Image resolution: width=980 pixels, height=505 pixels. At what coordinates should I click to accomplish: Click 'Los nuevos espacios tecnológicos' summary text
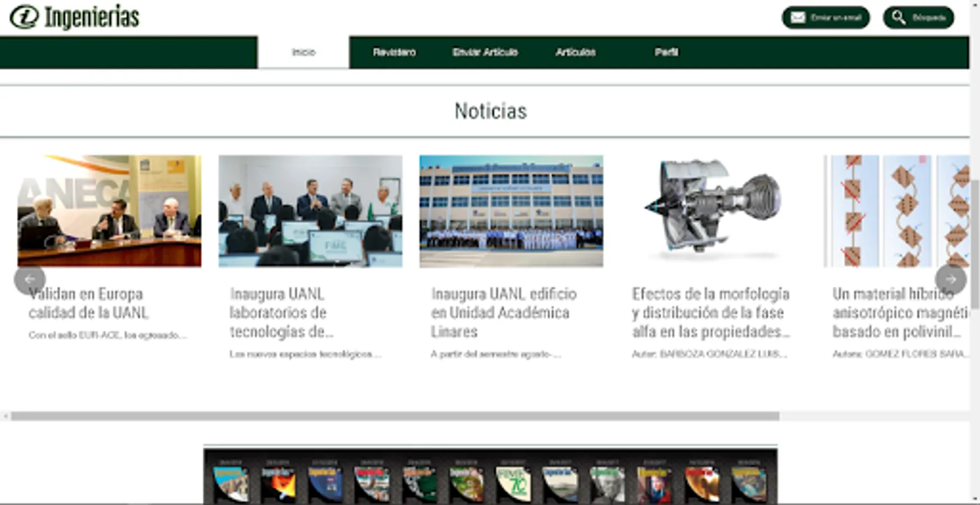coord(305,354)
